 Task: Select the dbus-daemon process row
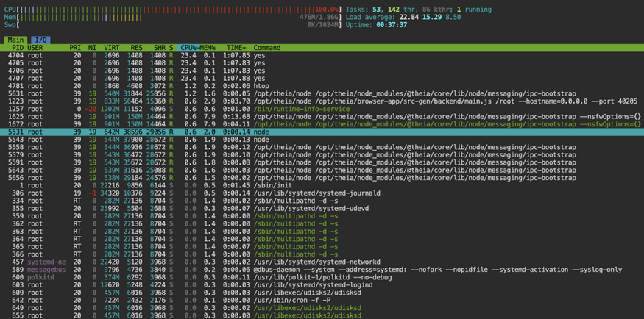pyautogui.click(x=322, y=270)
